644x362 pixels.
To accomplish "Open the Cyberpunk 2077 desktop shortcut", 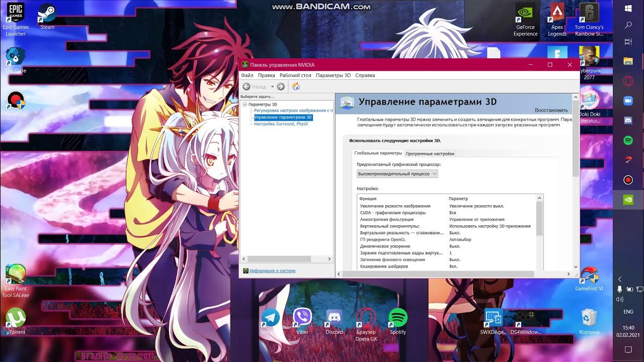I will click(589, 63).
